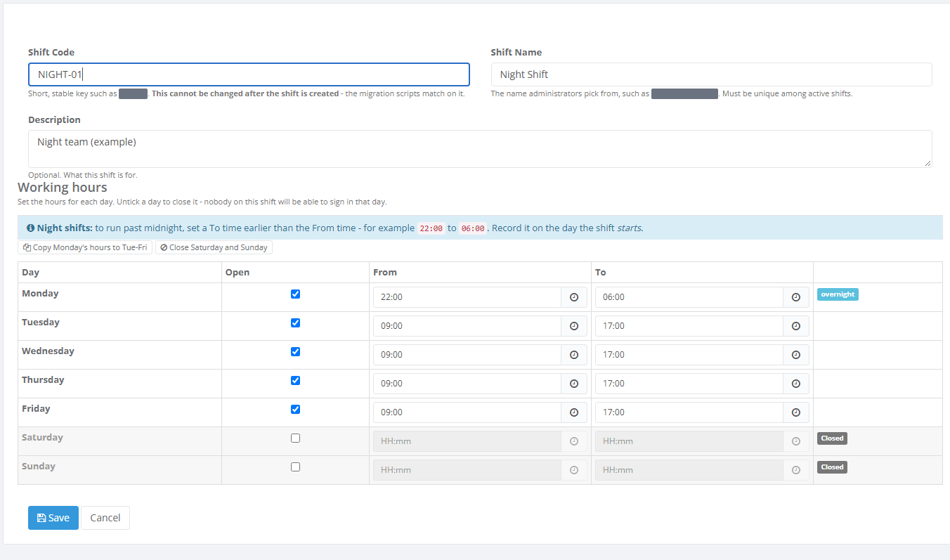
Task: Untick the Tuesday Open checkbox
Action: click(x=295, y=323)
